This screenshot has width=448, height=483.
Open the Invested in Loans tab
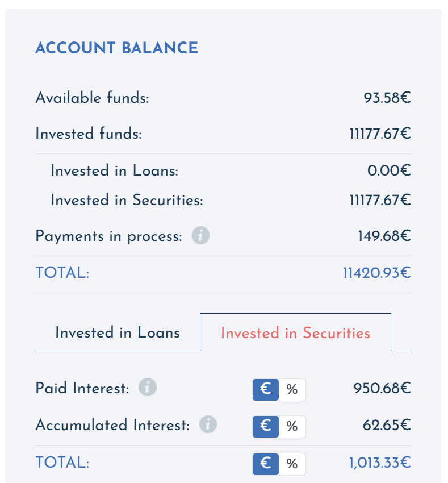coord(118,332)
